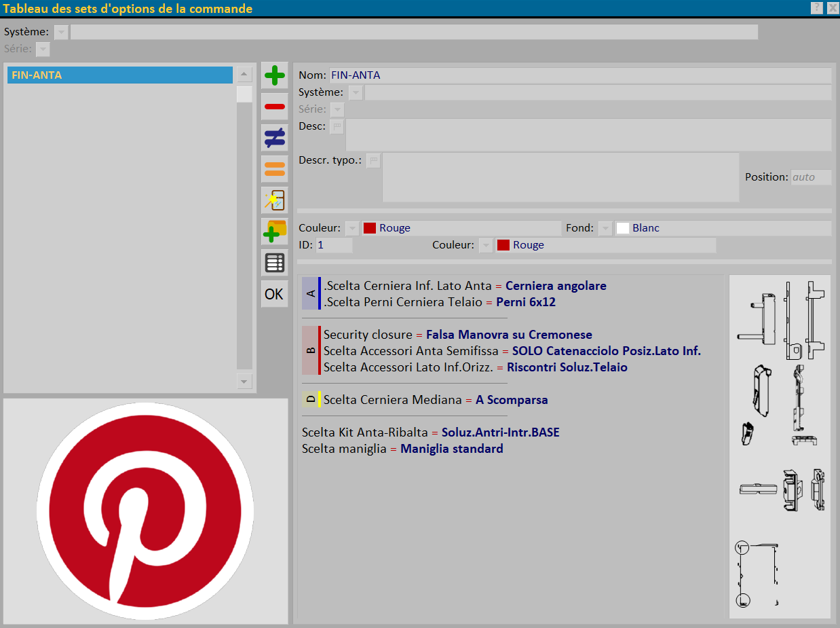Click the value SOLO Catenacciolo Posiz.Lato Inf.

click(x=607, y=351)
